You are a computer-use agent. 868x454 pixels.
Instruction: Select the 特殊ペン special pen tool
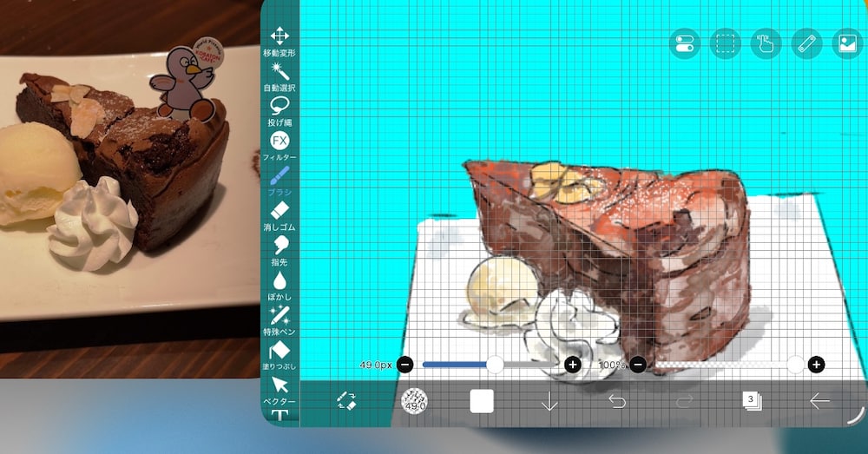click(x=279, y=321)
